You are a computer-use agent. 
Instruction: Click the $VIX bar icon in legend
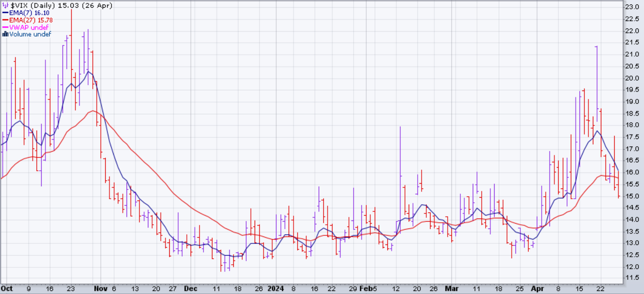click(5, 6)
